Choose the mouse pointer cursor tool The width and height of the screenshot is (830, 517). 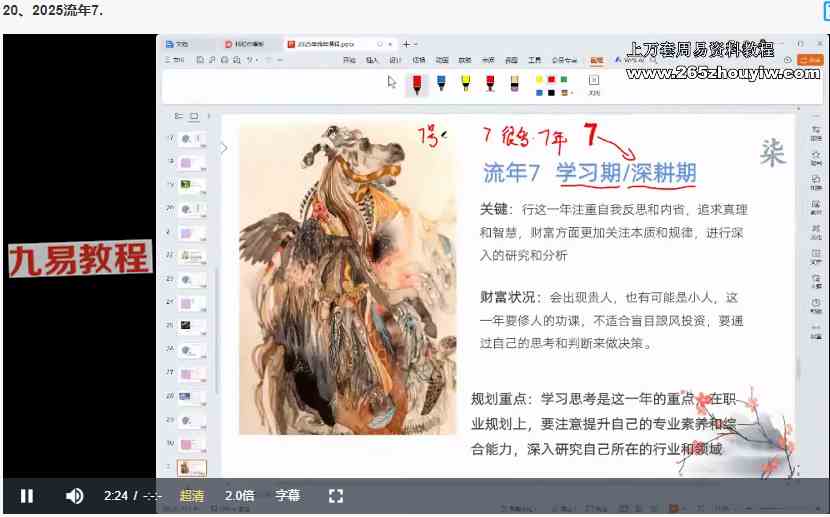pos(392,83)
